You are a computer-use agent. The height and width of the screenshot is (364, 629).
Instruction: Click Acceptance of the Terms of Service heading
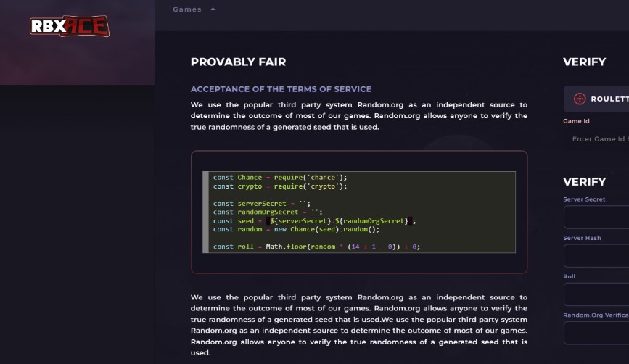pyautogui.click(x=281, y=89)
